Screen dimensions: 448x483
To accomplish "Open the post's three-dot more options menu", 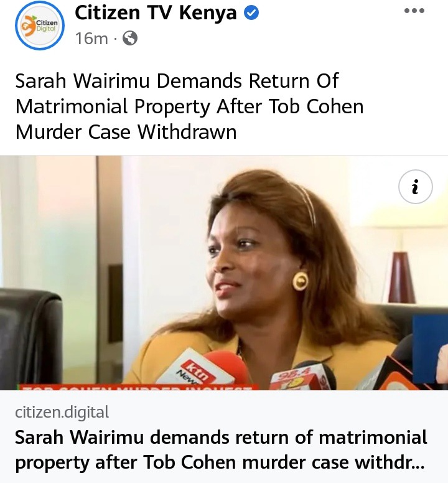I will [x=414, y=11].
